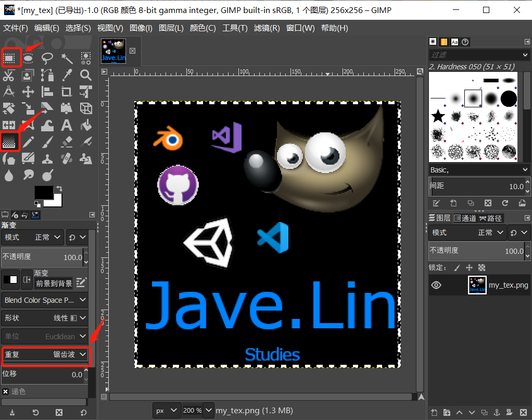Select the Gradient tool
532x420 pixels.
click(x=9, y=142)
